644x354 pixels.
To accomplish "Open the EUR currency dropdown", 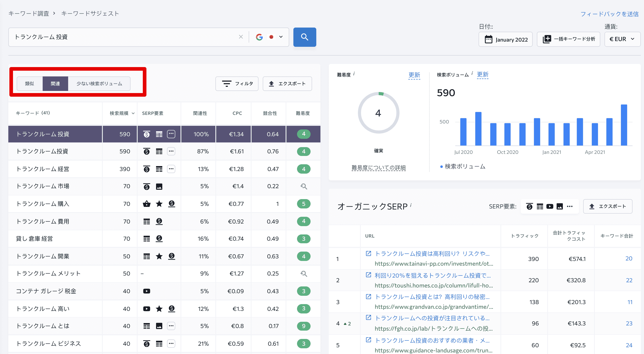I will point(622,39).
